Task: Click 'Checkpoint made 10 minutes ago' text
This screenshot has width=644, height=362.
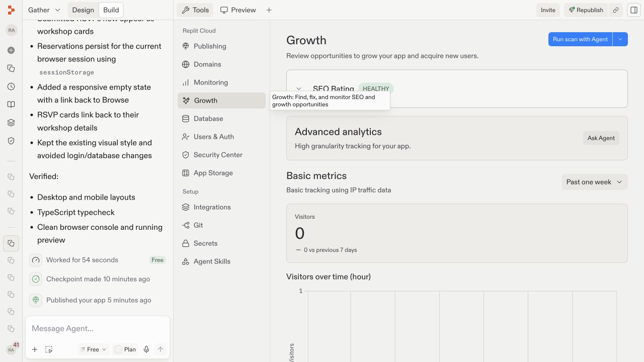Action: (x=98, y=279)
